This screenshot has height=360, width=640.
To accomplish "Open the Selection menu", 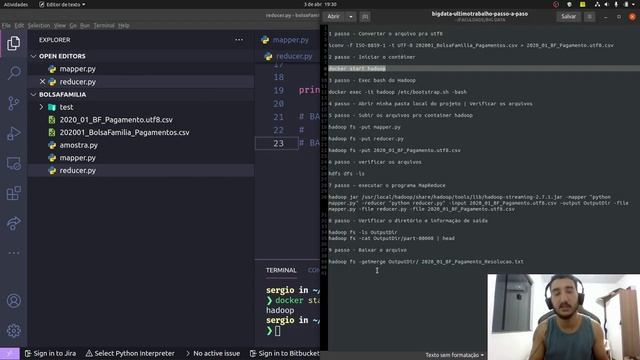I will click(39, 25).
